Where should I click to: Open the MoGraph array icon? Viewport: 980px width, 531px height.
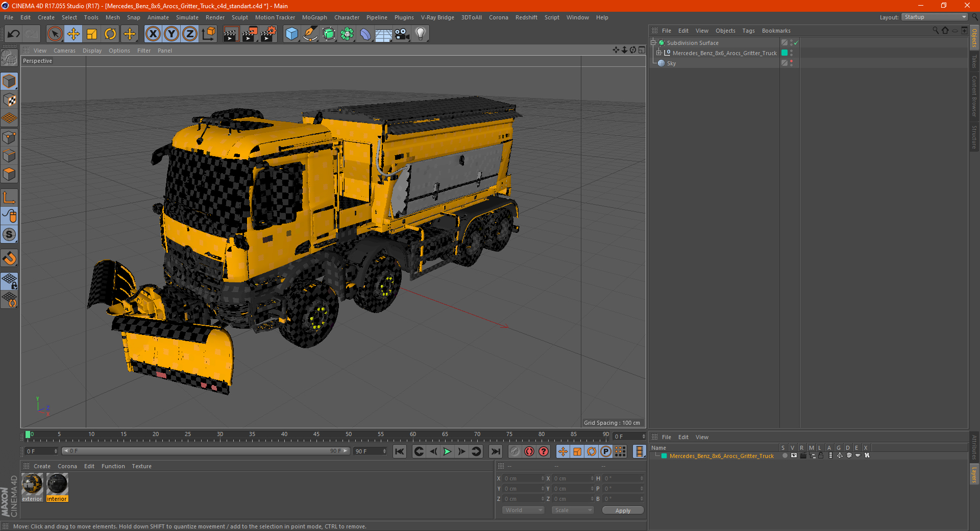coord(347,34)
